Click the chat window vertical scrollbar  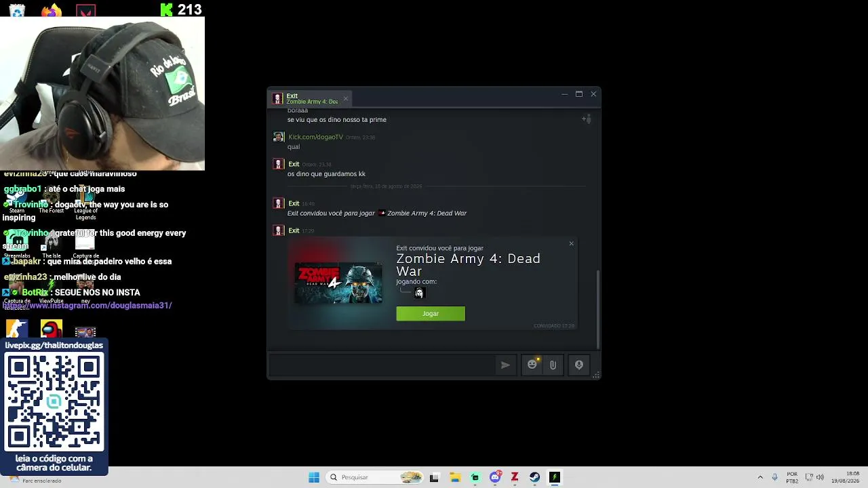pyautogui.click(x=597, y=308)
